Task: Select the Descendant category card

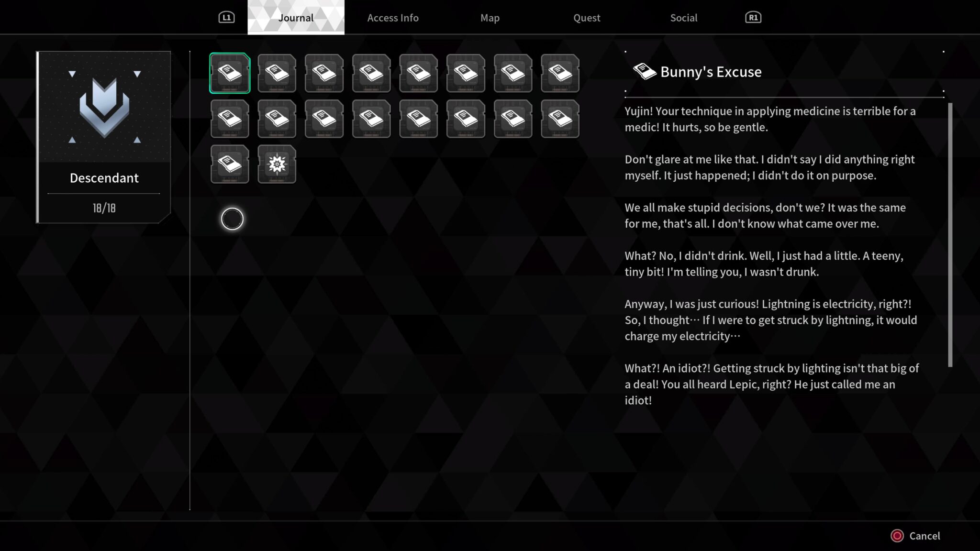Action: 104,137
